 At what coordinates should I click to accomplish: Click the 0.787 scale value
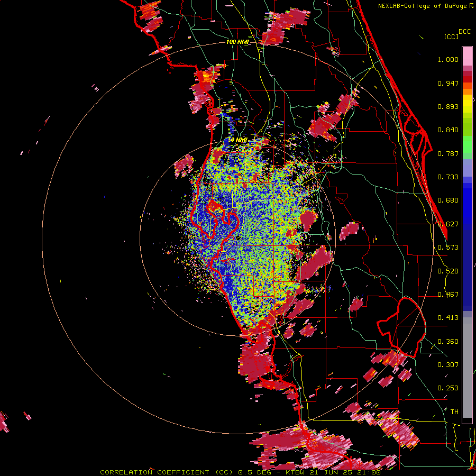coord(448,153)
